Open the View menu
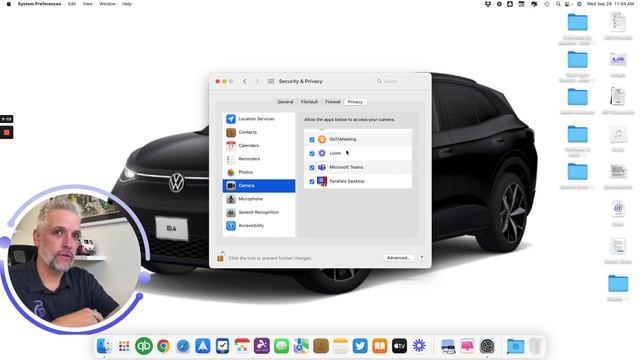The image size is (640, 360). 87,4
